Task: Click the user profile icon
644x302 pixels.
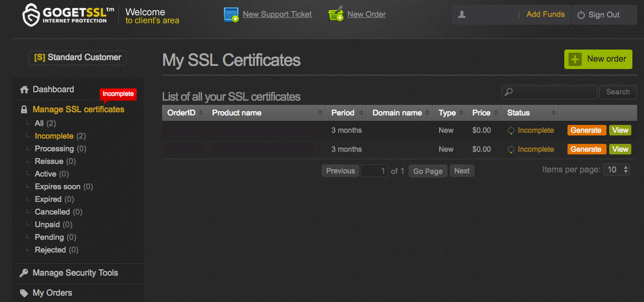Action: coord(462,15)
